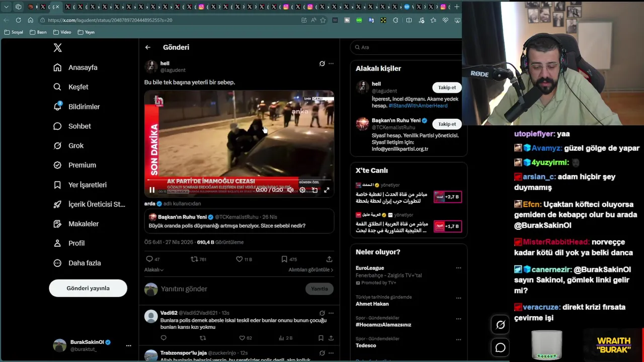
Task: Open quoted post by Başkan'ın Ruhu Yeni
Action: pos(239,221)
